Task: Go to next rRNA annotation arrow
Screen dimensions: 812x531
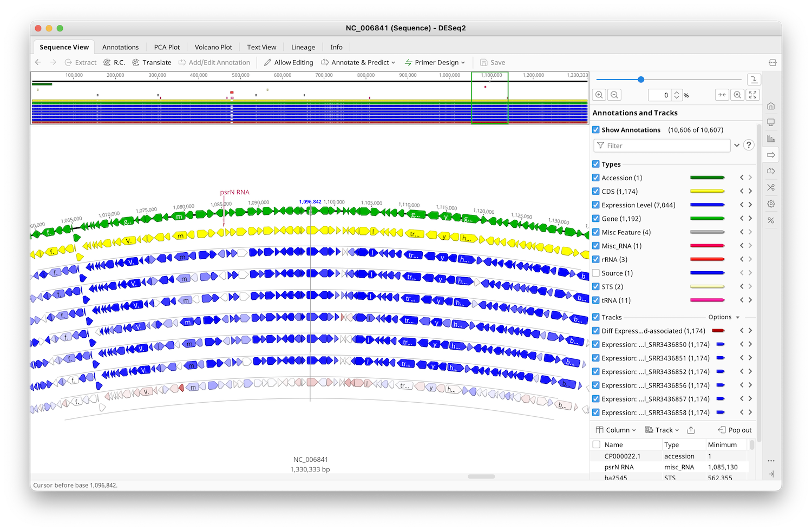Action: (750, 259)
